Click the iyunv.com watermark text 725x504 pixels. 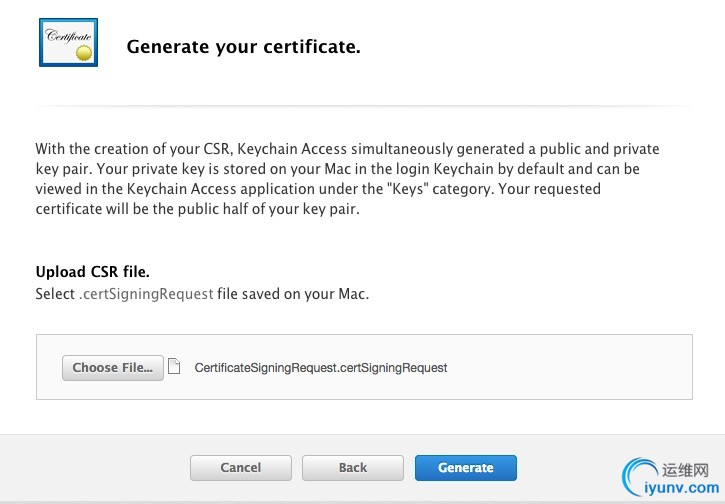tap(682, 487)
